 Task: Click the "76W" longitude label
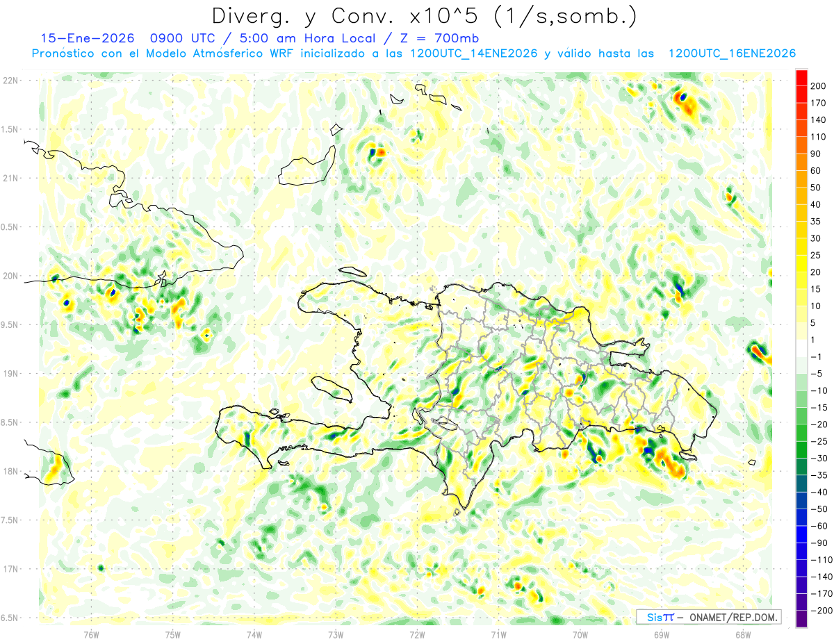point(91,634)
